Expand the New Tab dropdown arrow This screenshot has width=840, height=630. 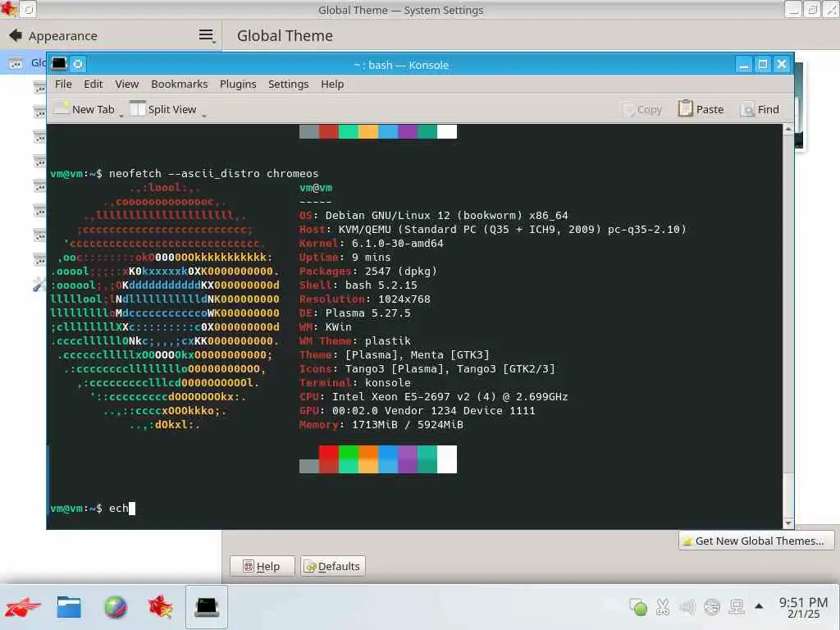tap(121, 115)
